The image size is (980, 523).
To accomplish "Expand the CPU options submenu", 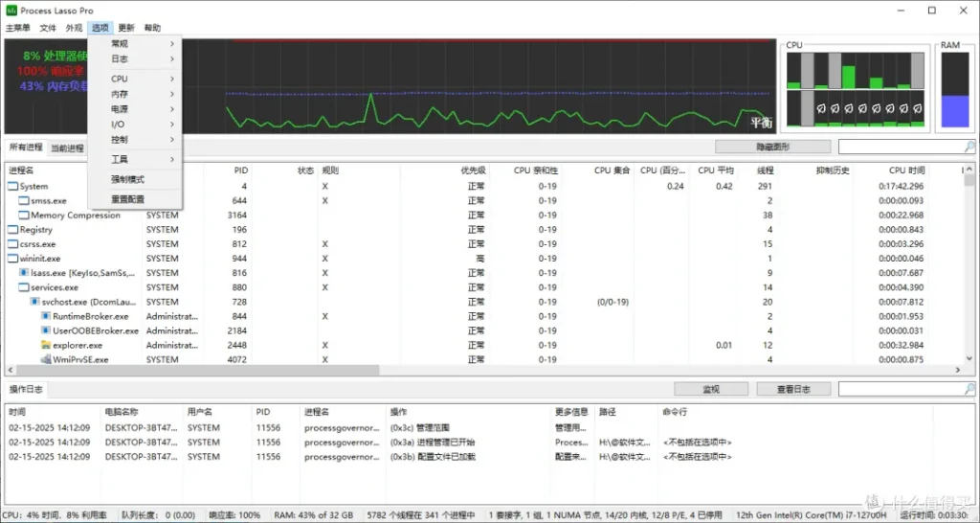I will pos(134,79).
